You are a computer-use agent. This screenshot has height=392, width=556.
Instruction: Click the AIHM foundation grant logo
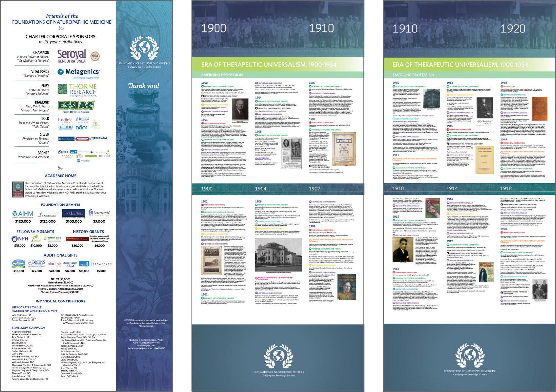[23, 214]
